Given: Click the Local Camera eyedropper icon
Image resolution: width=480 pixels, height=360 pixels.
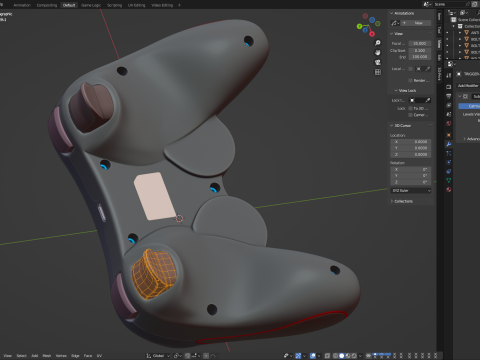Looking at the screenshot, I should (428, 69).
